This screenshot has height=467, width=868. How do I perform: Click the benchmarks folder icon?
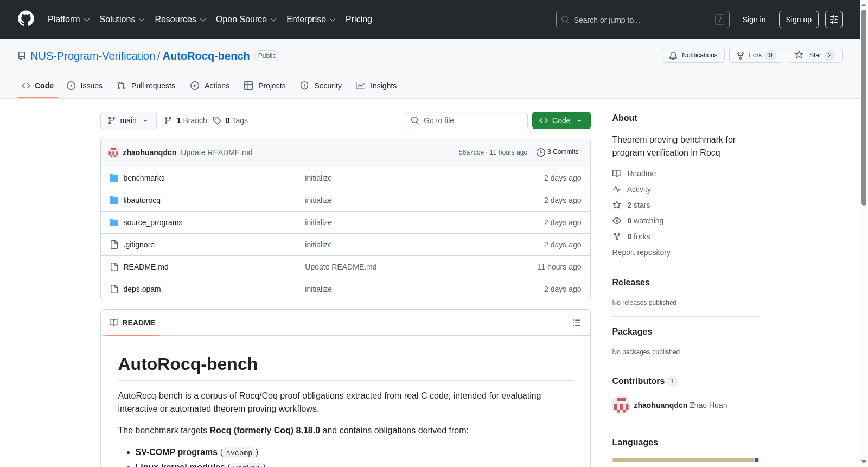click(x=114, y=178)
